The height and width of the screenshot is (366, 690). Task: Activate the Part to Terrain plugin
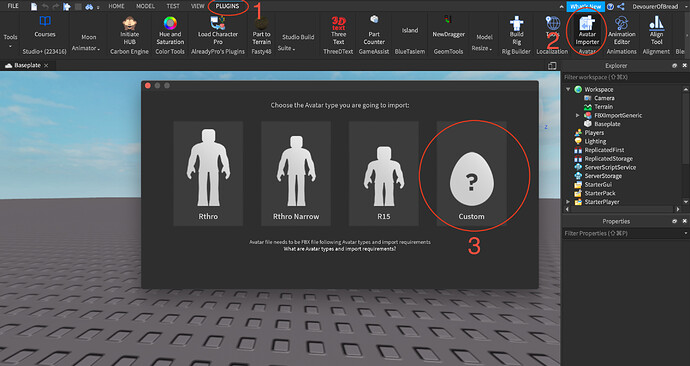pyautogui.click(x=261, y=31)
